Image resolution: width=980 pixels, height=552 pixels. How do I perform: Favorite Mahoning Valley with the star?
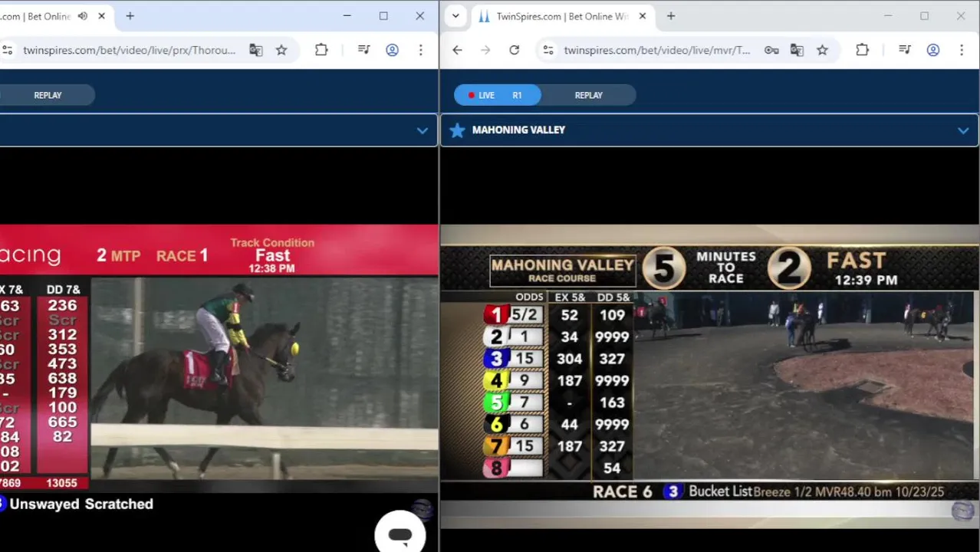click(457, 130)
